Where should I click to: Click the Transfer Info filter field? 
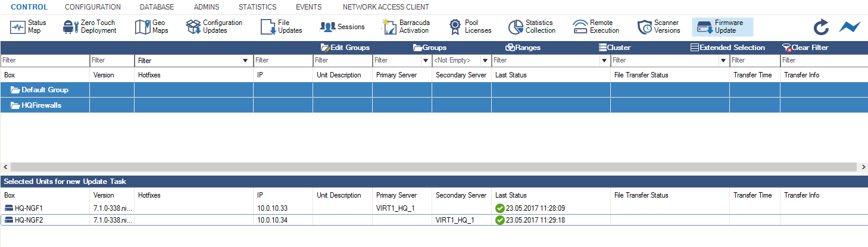click(x=824, y=61)
